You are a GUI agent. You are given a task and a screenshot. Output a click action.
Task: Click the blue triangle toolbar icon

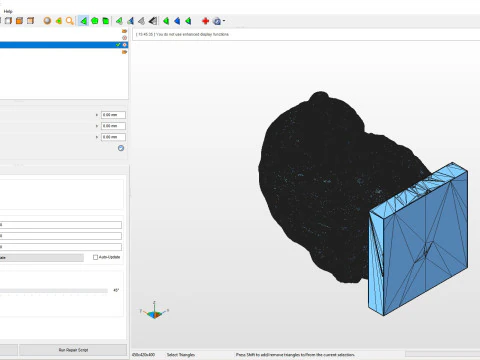coord(177,21)
